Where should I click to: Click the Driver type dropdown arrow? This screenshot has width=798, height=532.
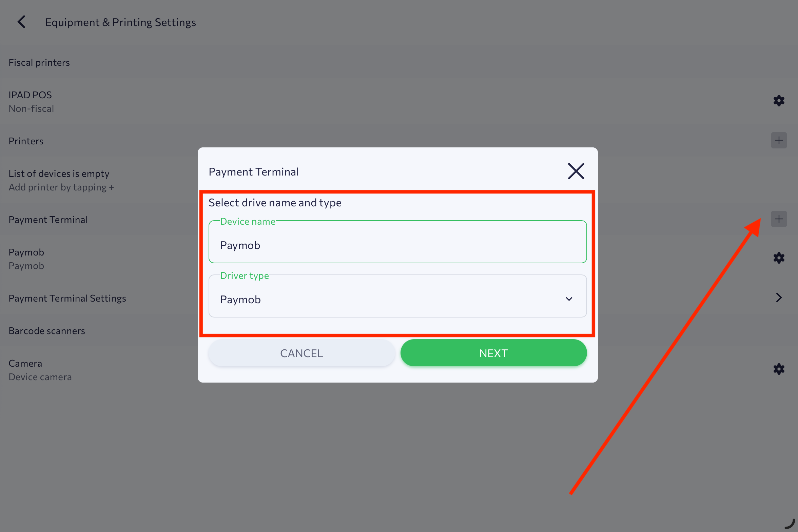pyautogui.click(x=569, y=299)
